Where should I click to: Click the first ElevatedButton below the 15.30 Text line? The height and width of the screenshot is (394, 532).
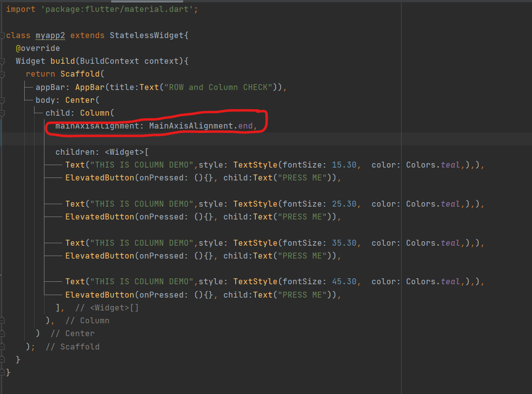click(x=100, y=178)
